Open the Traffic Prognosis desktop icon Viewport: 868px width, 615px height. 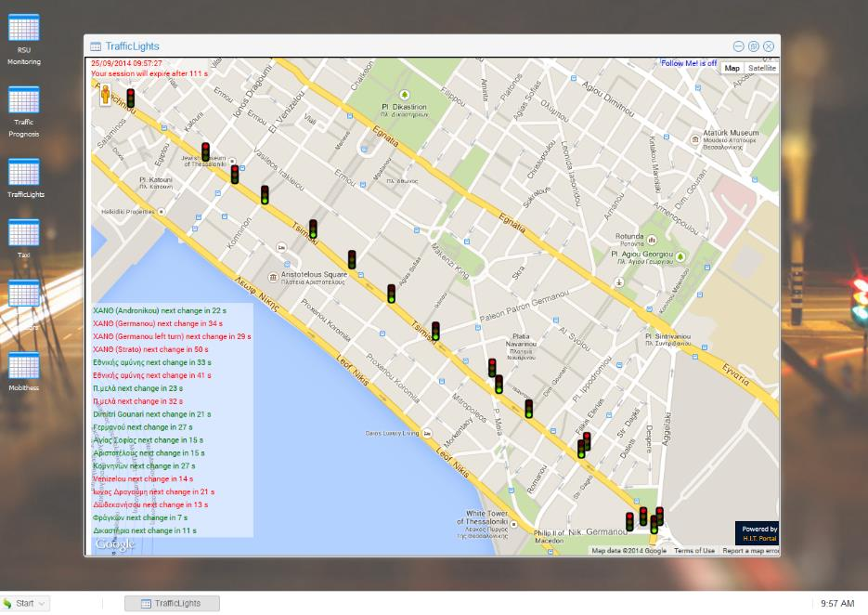coord(24,100)
